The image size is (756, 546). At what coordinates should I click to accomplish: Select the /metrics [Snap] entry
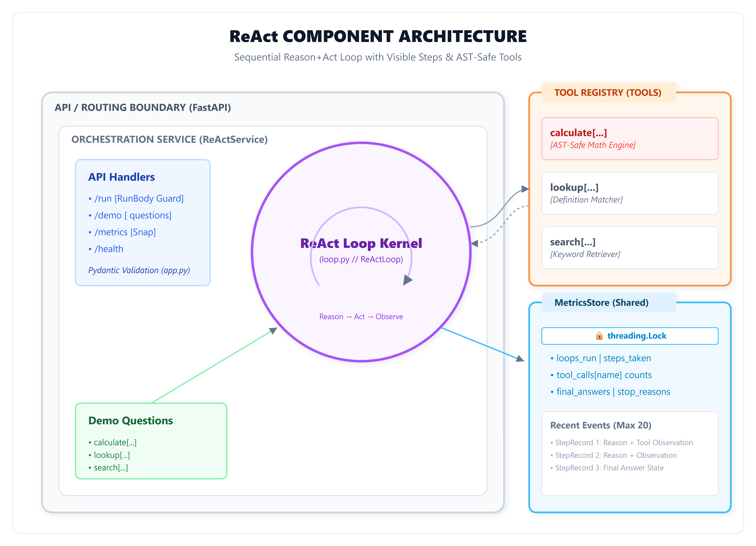tap(122, 232)
